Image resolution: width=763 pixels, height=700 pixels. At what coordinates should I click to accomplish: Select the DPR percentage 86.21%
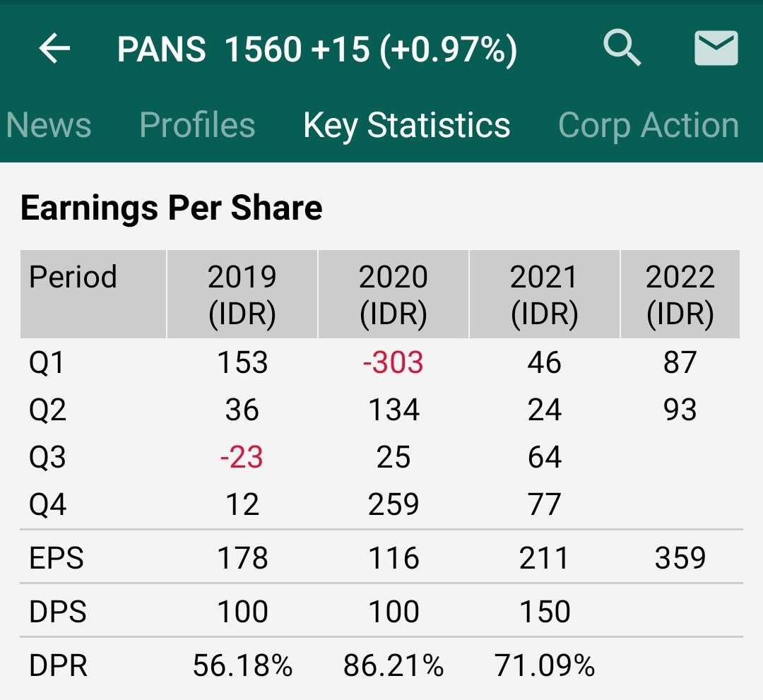tap(394, 665)
